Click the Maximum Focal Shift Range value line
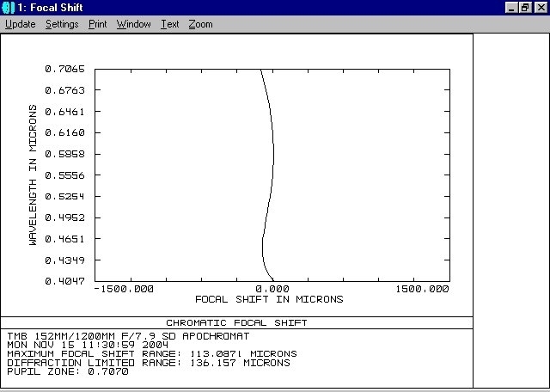Image resolution: width=550 pixels, height=392 pixels. pos(151,353)
